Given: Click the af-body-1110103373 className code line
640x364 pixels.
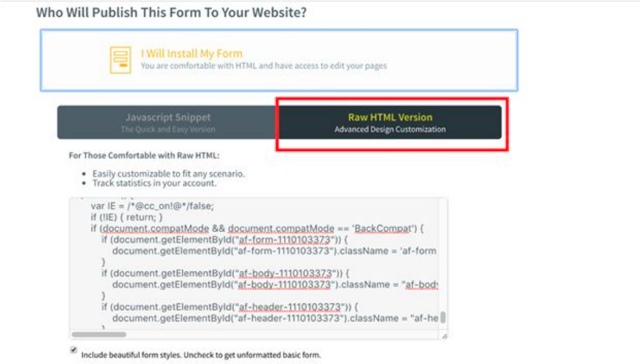Looking at the screenshot, I should pyautogui.click(x=275, y=284).
